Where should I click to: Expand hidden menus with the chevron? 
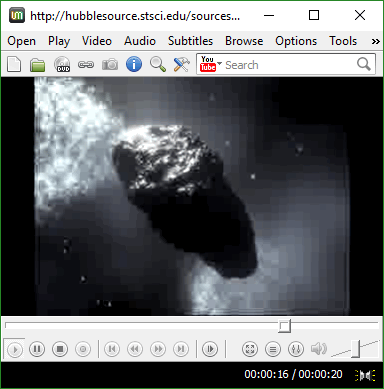pos(376,41)
